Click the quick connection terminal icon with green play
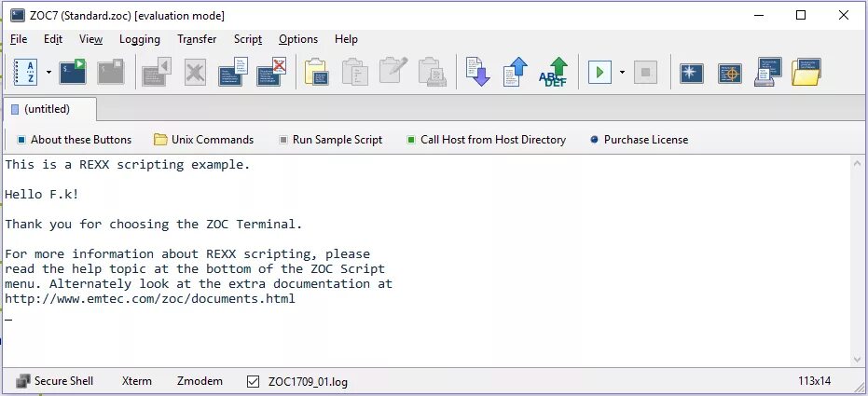The height and width of the screenshot is (396, 868). [73, 72]
